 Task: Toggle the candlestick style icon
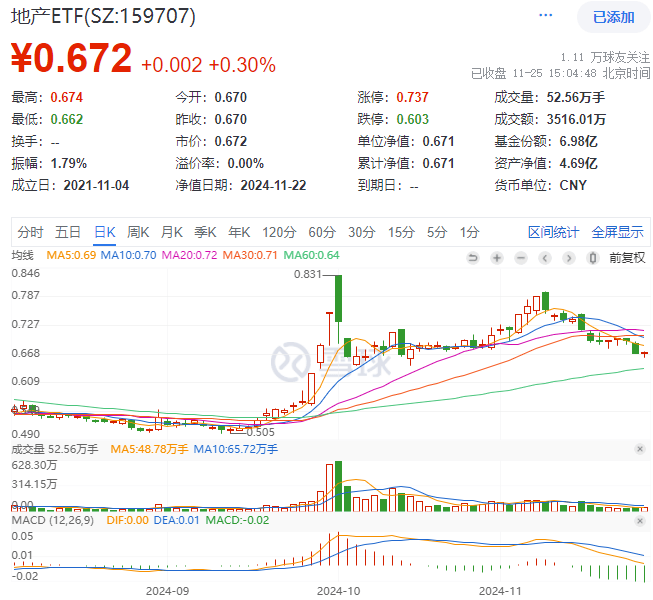tap(593, 258)
